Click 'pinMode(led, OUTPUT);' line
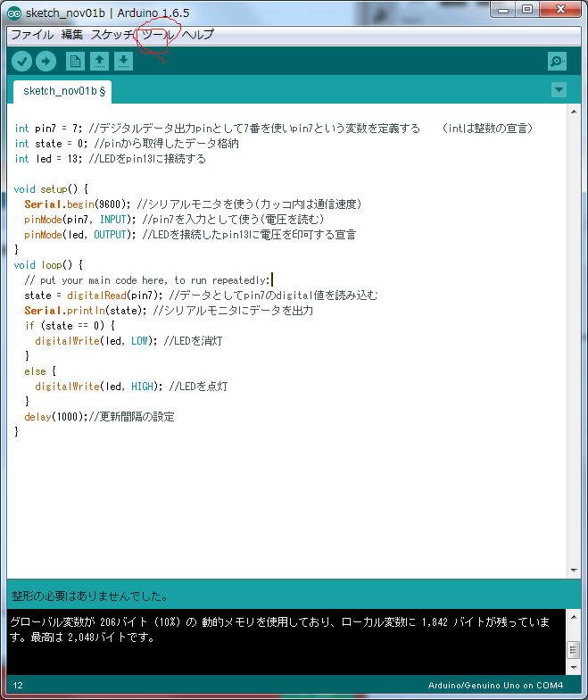Image resolution: width=588 pixels, height=700 pixels. coord(190,235)
